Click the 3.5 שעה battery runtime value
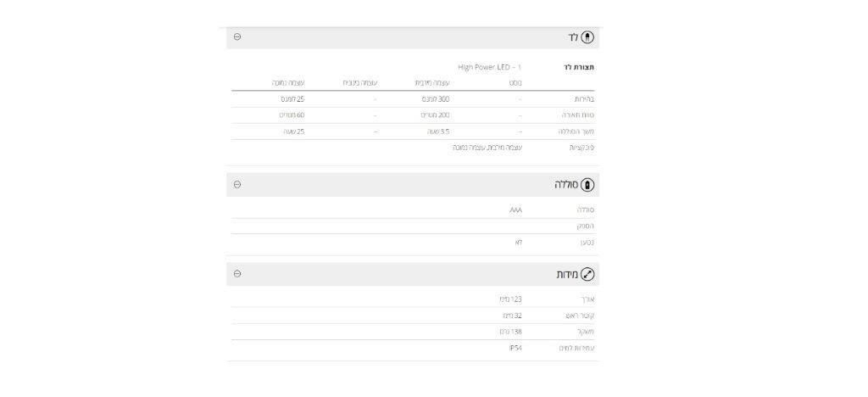Image resolution: width=868 pixels, height=397 pixels. [x=438, y=131]
